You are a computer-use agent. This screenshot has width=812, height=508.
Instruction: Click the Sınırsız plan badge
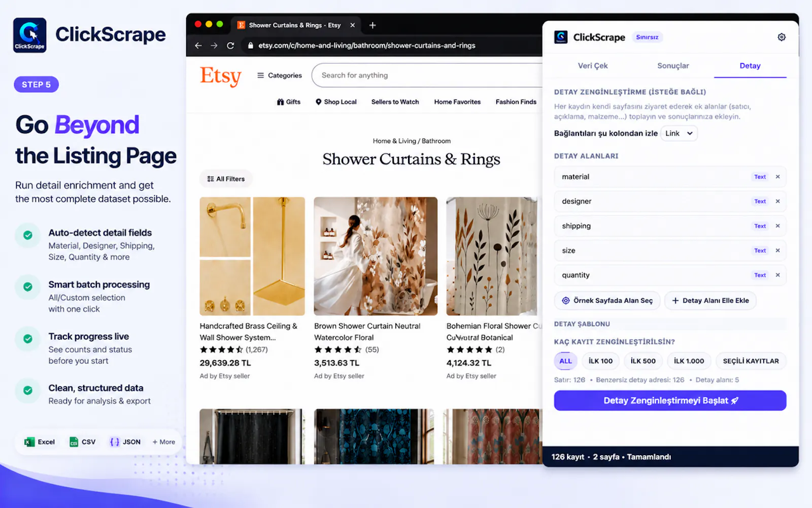click(x=647, y=37)
